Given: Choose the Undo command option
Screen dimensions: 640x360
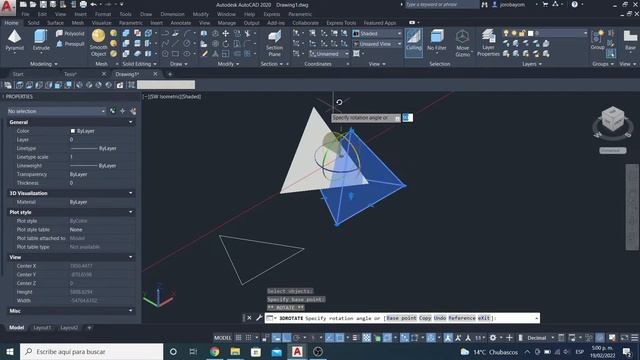Looking at the screenshot, I should [x=440, y=318].
